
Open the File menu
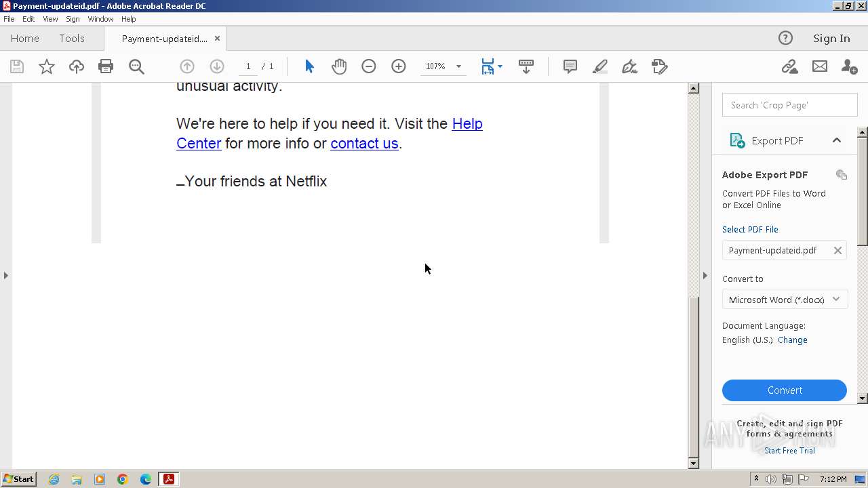coord(9,19)
